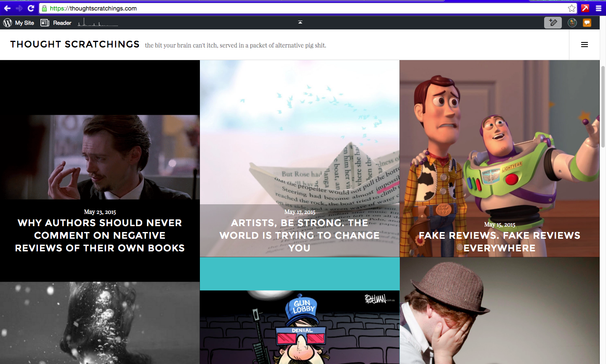Create a new post with the pencil button

(x=553, y=23)
